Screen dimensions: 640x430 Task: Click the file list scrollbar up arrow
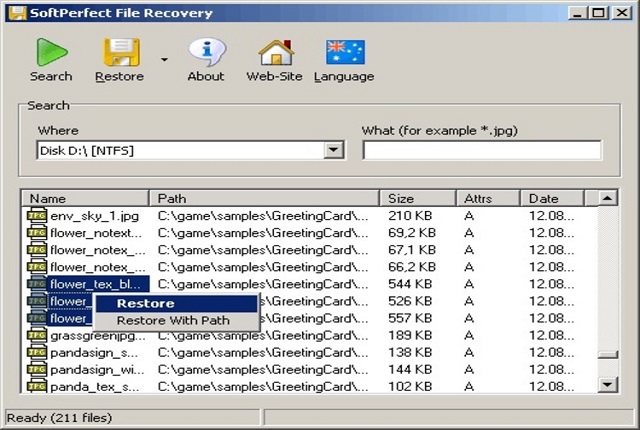click(x=607, y=198)
